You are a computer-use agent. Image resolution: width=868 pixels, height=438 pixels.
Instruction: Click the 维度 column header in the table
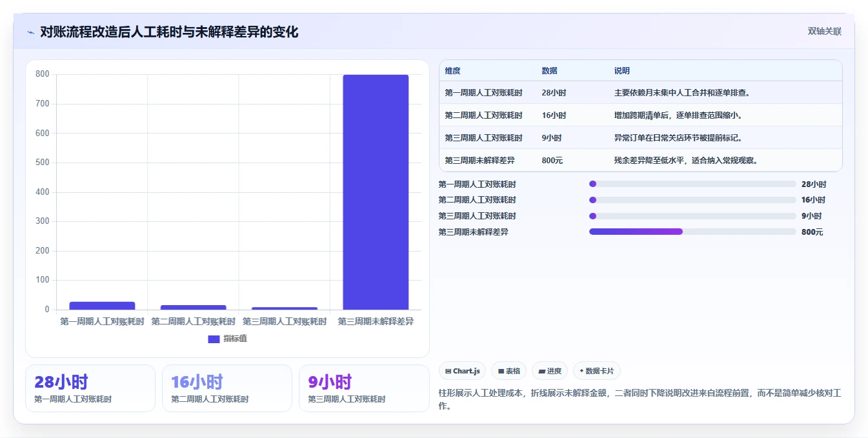click(452, 71)
